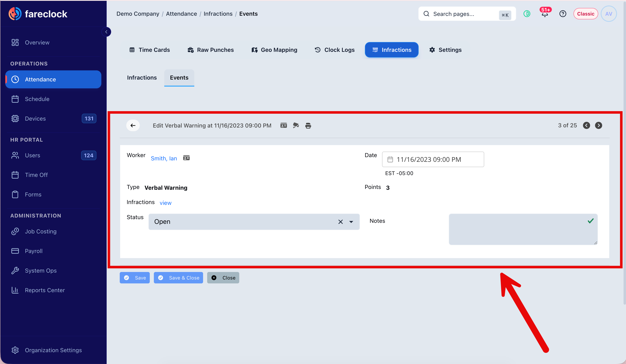The height and width of the screenshot is (364, 626).
Task: Open the worker card icon beside the event title
Action: coord(283,125)
